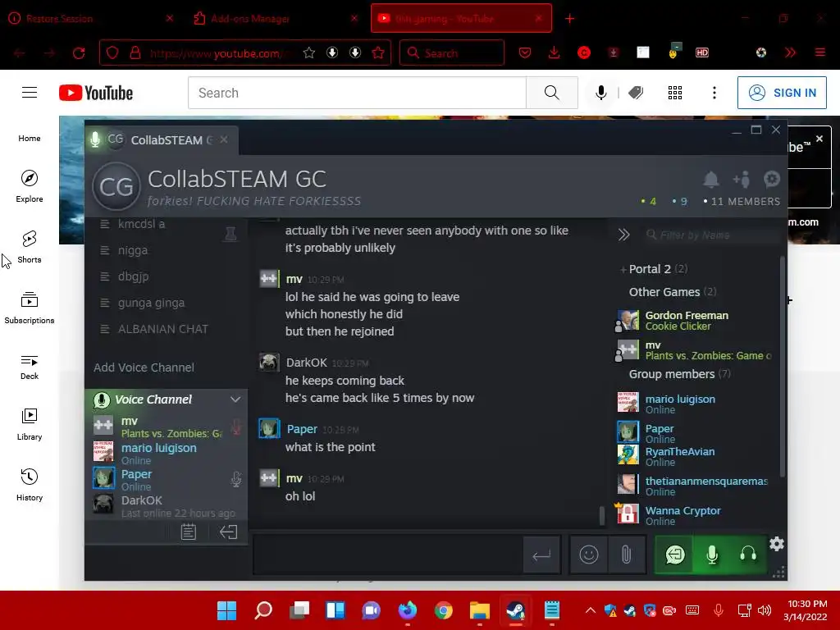Open YouTube Library
The height and width of the screenshot is (630, 840).
point(30,424)
